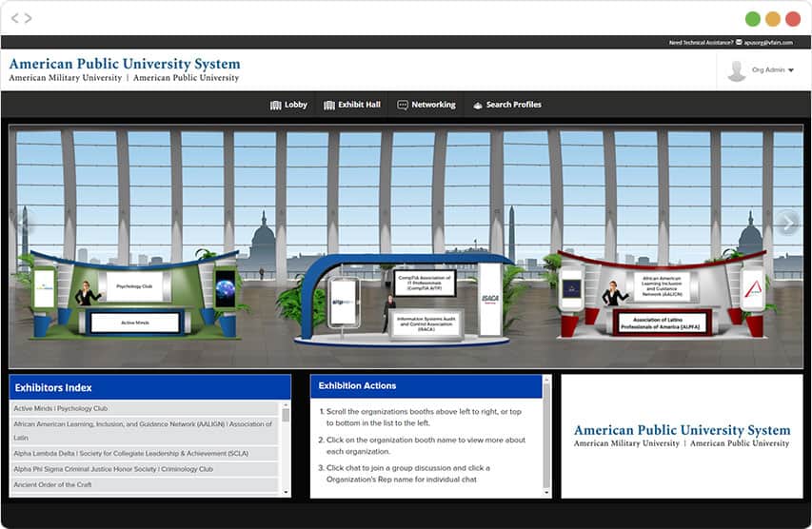
Task: Slide exhibit hall to the previous booths
Action: 24,223
